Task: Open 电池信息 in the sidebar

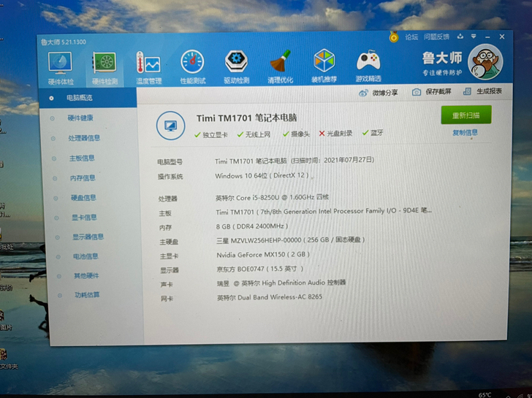Action: click(85, 256)
